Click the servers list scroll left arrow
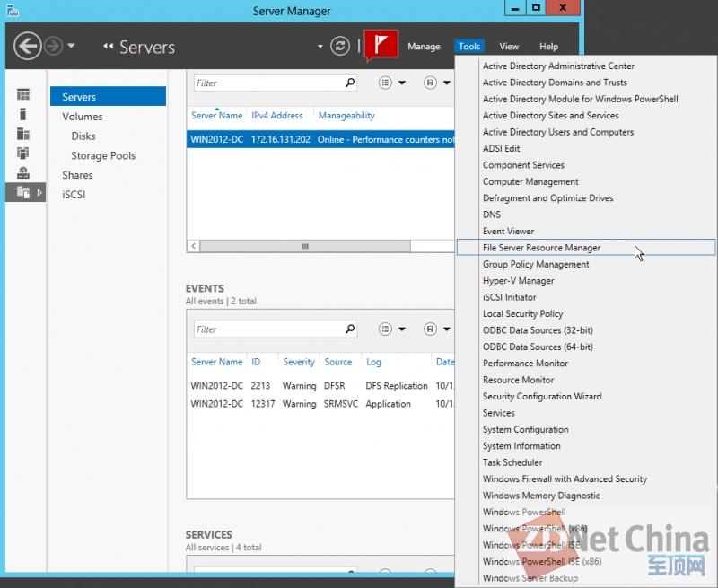Viewport: 718px width, 588px height. pyautogui.click(x=194, y=246)
